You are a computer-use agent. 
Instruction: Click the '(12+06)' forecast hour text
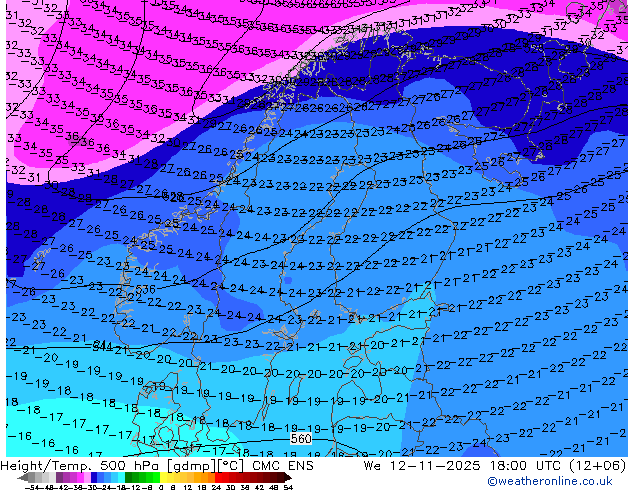[x=598, y=466]
